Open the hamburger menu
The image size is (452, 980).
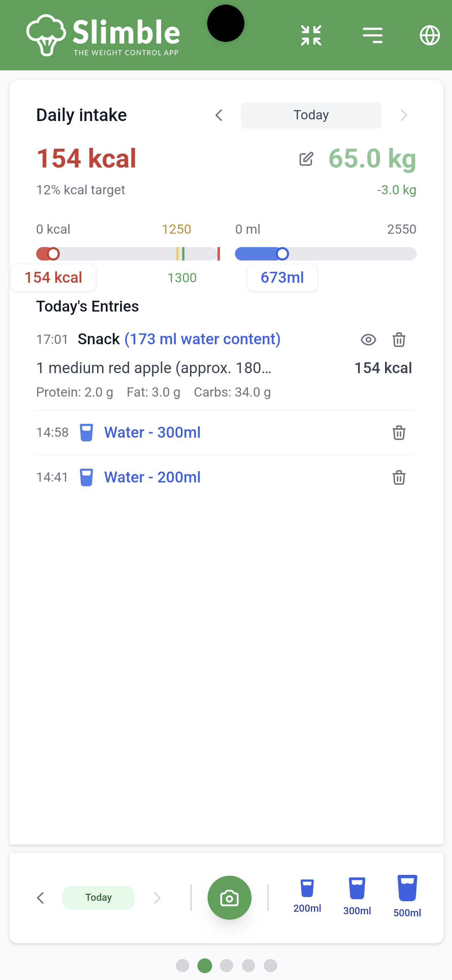(x=372, y=35)
